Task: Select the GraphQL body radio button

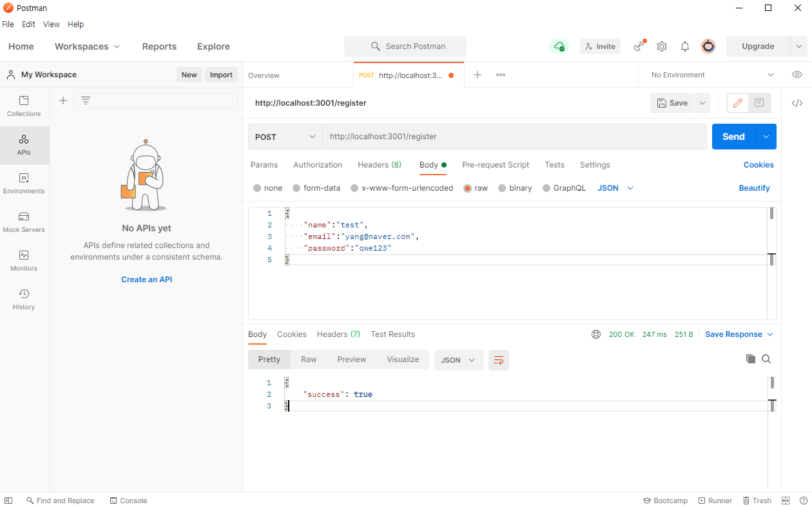Action: point(546,188)
